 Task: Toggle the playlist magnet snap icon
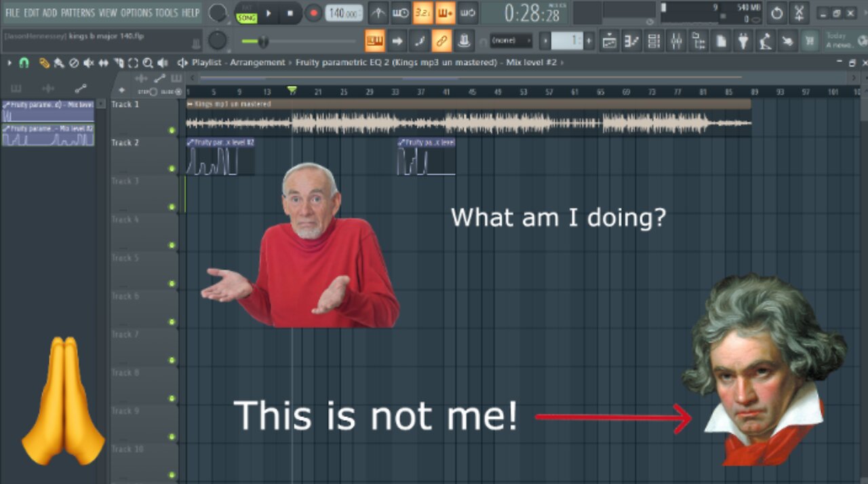[24, 62]
